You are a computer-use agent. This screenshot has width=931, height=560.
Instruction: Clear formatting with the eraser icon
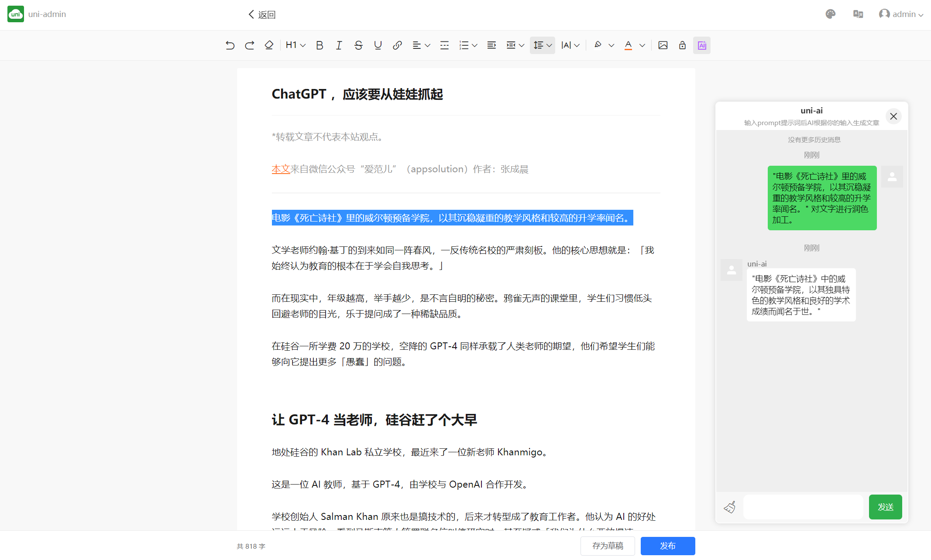pos(269,45)
